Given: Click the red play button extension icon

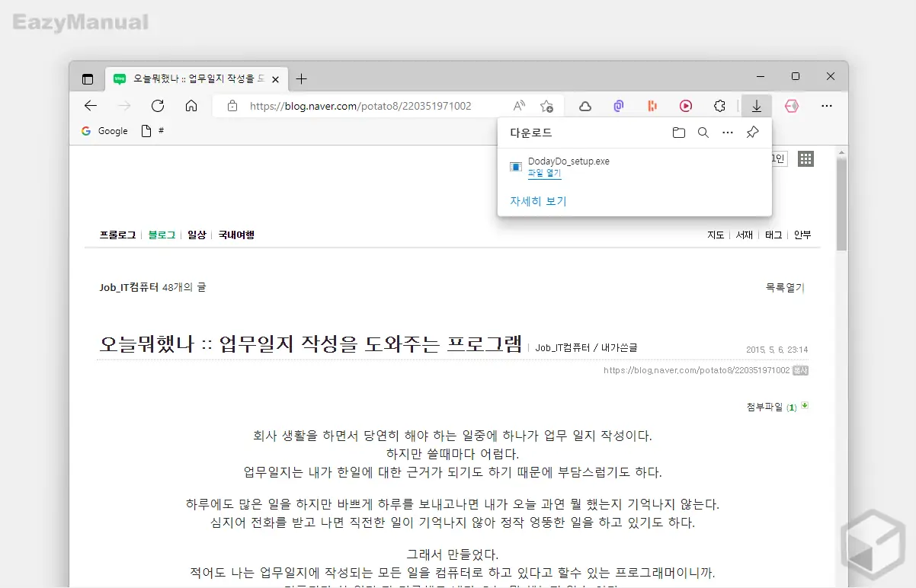Looking at the screenshot, I should [x=686, y=106].
